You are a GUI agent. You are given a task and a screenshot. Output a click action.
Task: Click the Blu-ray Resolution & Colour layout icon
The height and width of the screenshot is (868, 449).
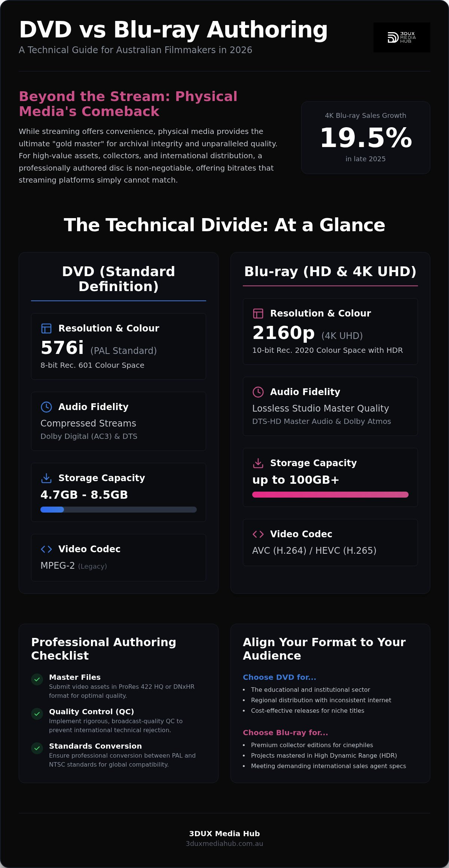258,314
